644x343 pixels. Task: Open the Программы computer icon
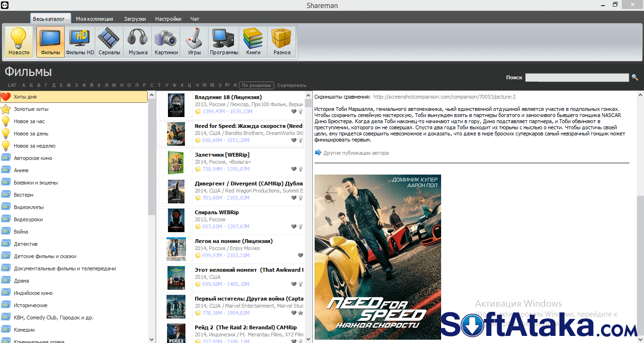click(224, 42)
